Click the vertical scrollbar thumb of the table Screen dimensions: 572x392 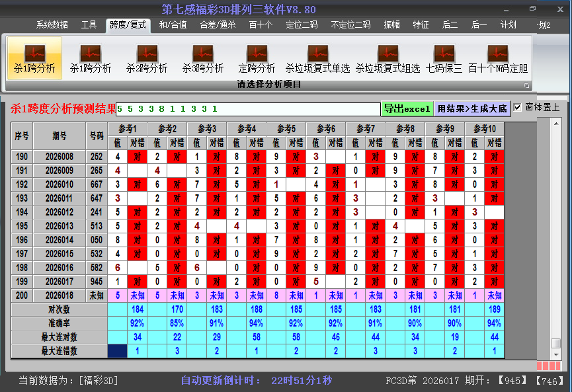[556, 343]
